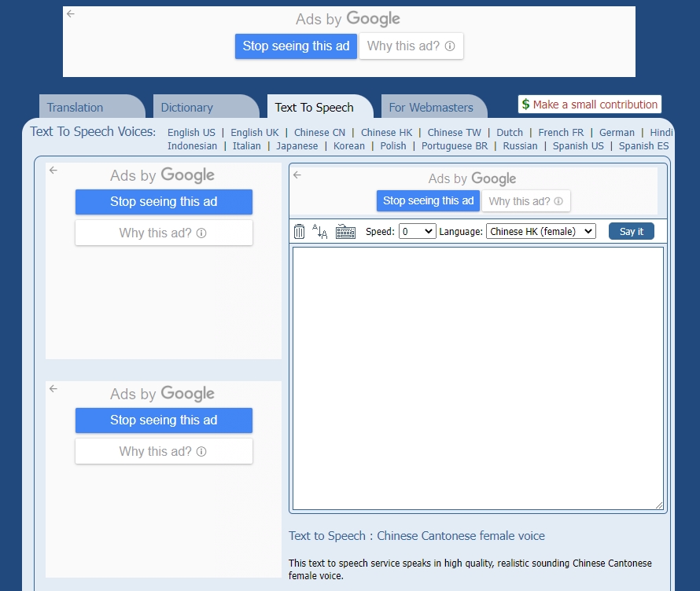Image resolution: width=700 pixels, height=591 pixels.
Task: Select the Japanese voice link
Action: [x=297, y=146]
